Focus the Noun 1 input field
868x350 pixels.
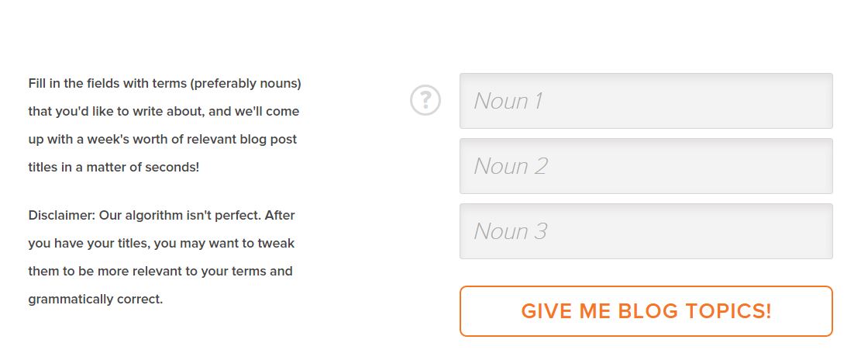(646, 101)
